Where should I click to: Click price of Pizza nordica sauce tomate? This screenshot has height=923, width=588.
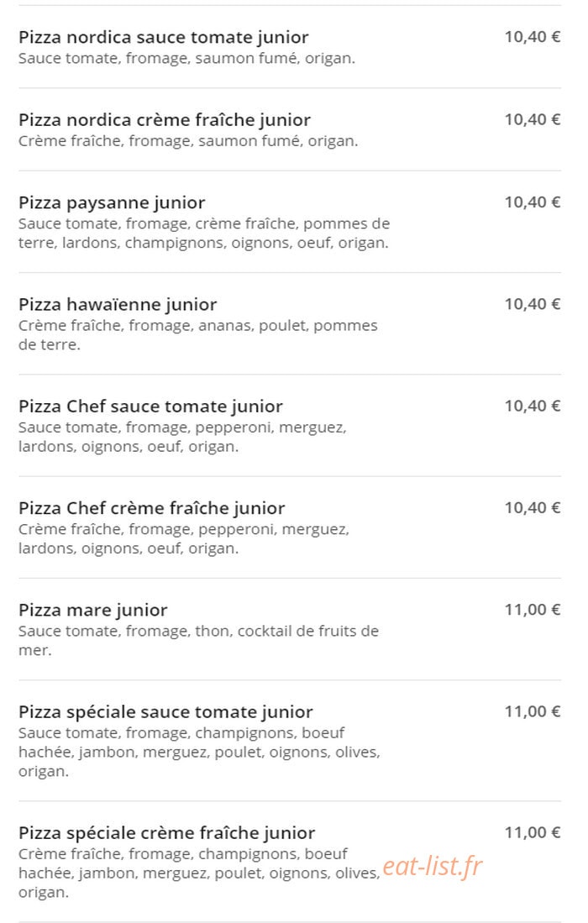coord(532,36)
